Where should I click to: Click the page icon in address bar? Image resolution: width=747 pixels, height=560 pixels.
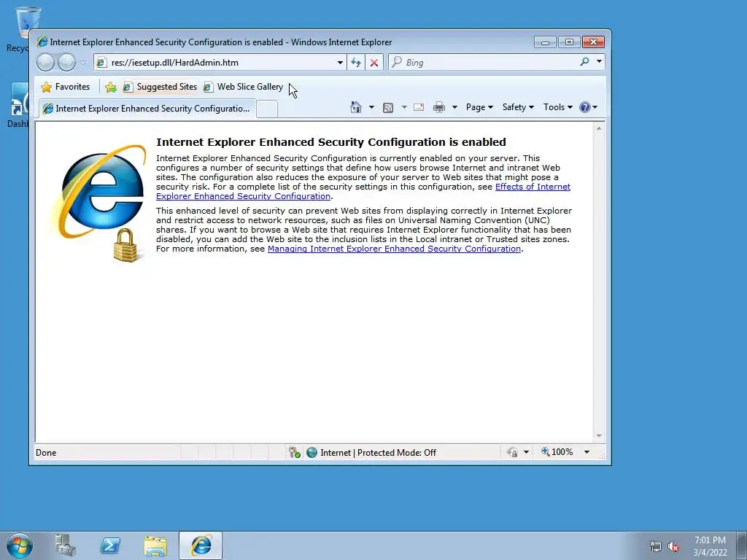(101, 63)
